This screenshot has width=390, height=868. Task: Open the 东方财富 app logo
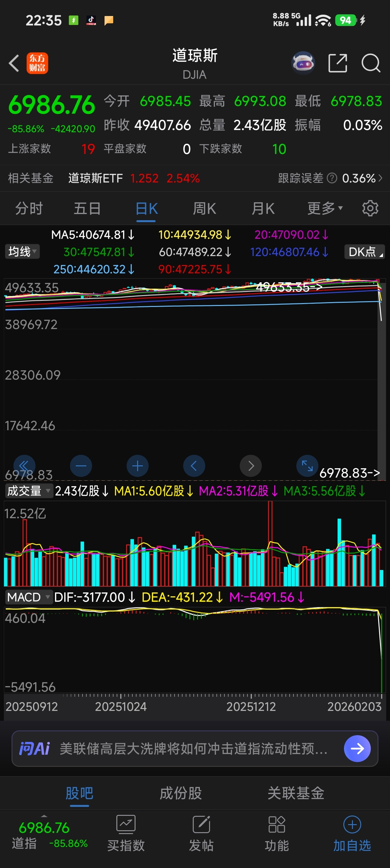(x=37, y=63)
